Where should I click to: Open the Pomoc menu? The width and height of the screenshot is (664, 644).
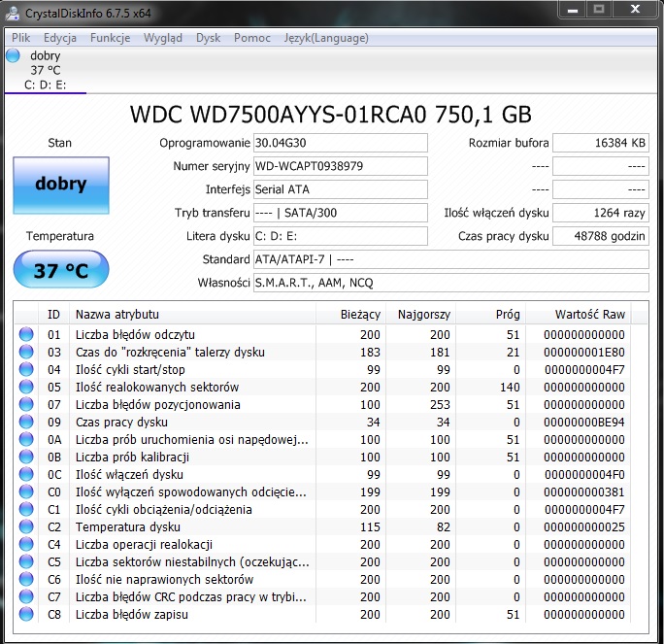pos(252,38)
